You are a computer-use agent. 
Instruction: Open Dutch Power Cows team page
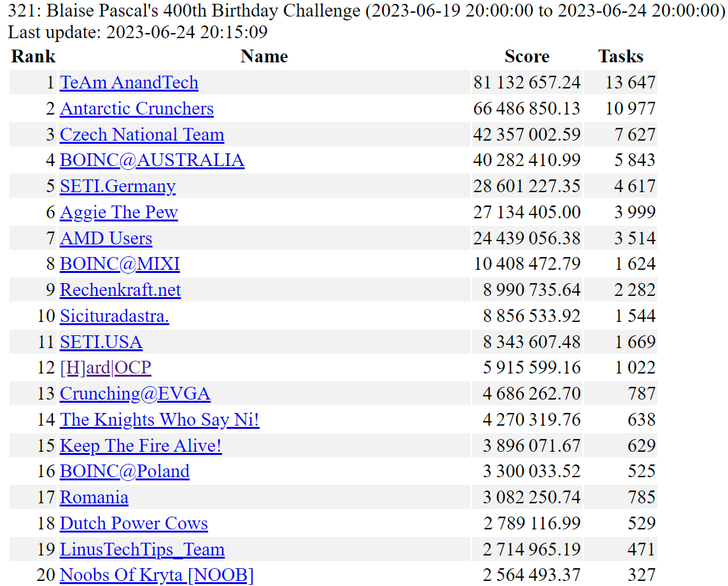coord(134,524)
